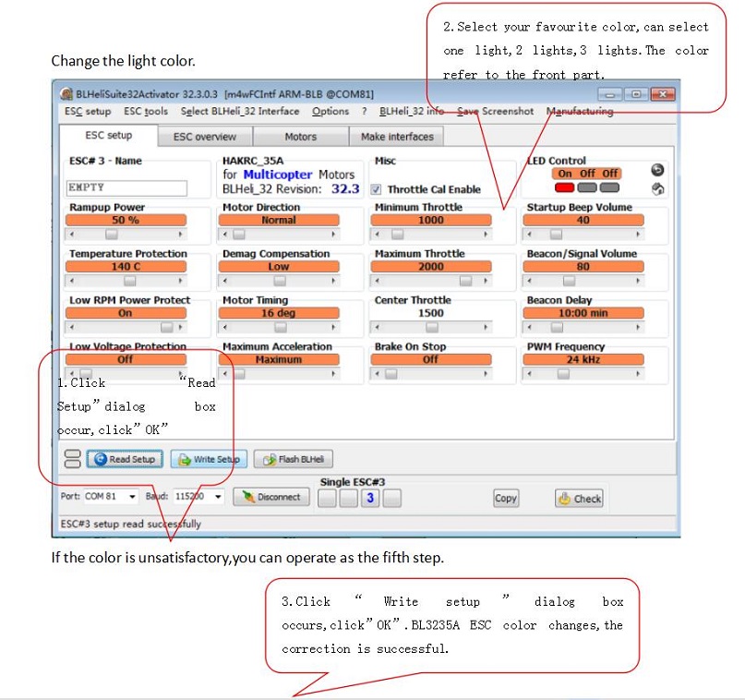Click right arrow of Beacon Delay slider

click(x=638, y=328)
